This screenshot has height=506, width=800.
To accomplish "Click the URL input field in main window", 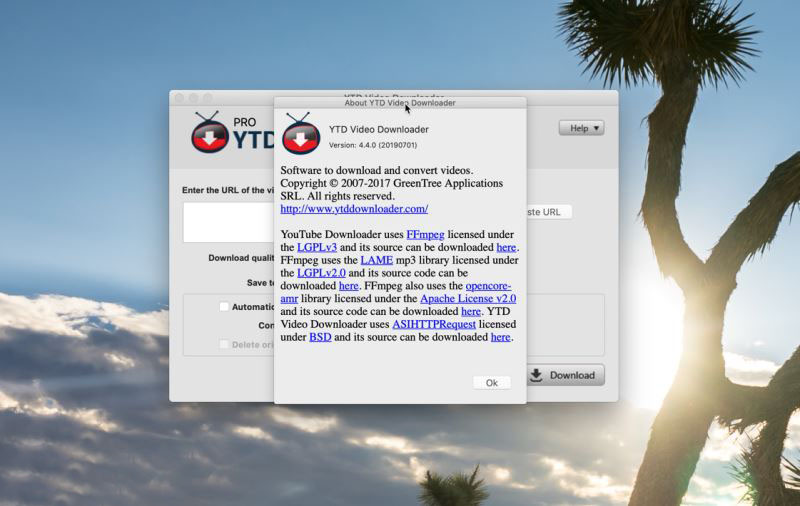I will point(229,222).
